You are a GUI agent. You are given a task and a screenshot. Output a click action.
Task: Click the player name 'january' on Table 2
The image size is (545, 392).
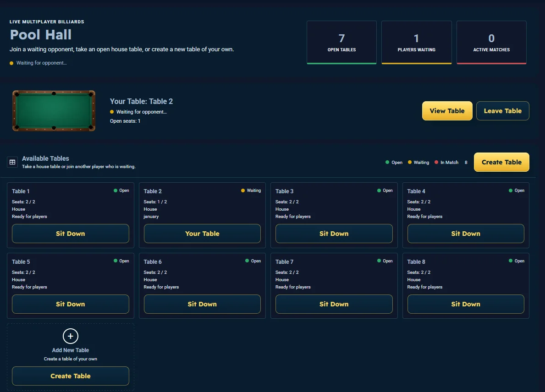(151, 217)
